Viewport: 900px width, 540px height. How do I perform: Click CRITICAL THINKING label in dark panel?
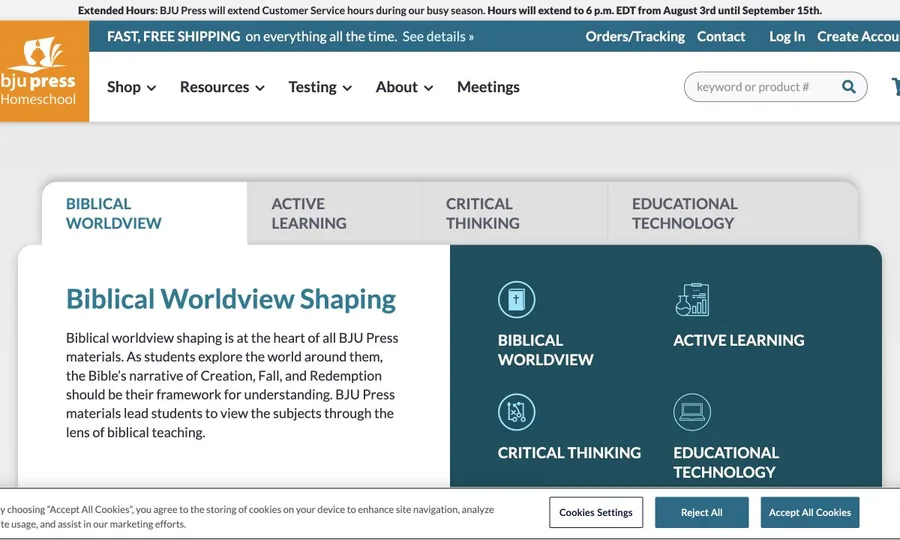(x=569, y=453)
